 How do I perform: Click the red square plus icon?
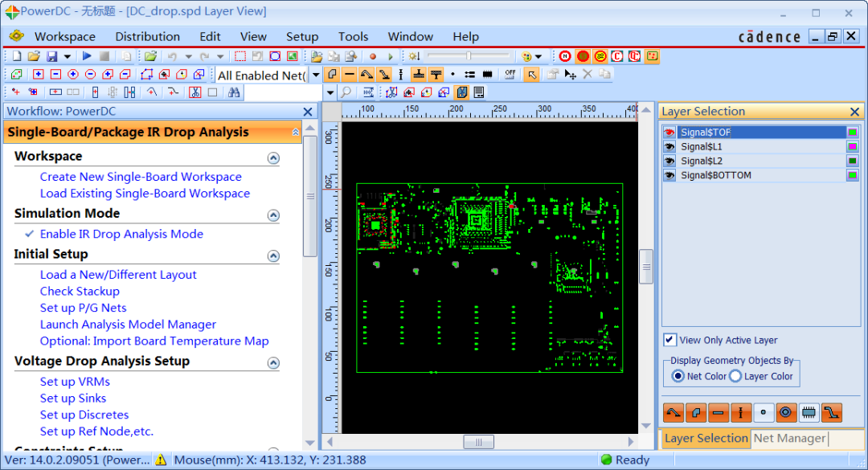[x=39, y=74]
